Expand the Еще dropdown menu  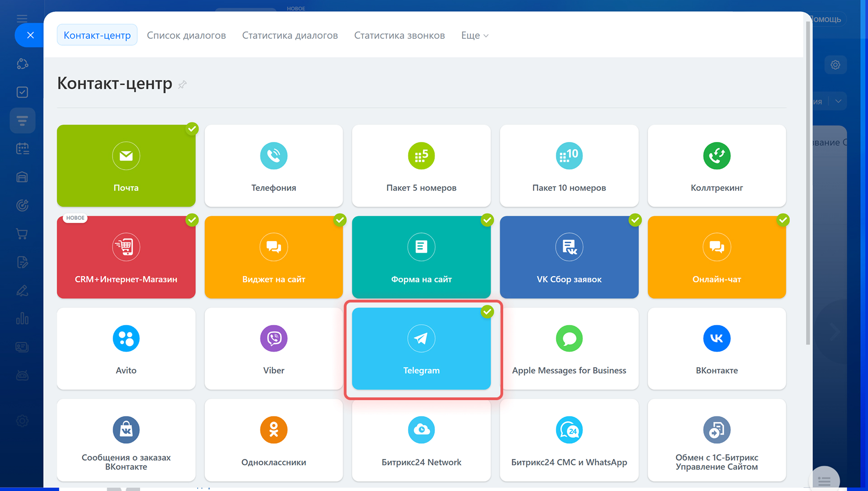click(x=475, y=35)
